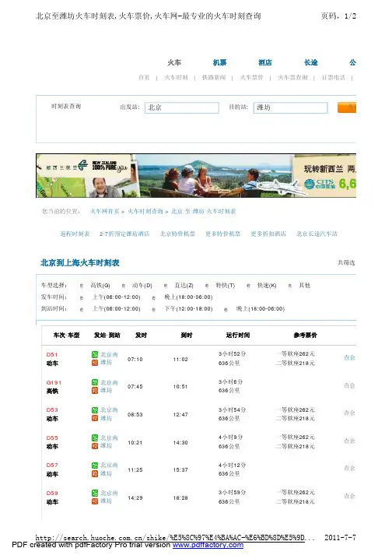Click green departure station icon in D51 row

tap(95, 354)
